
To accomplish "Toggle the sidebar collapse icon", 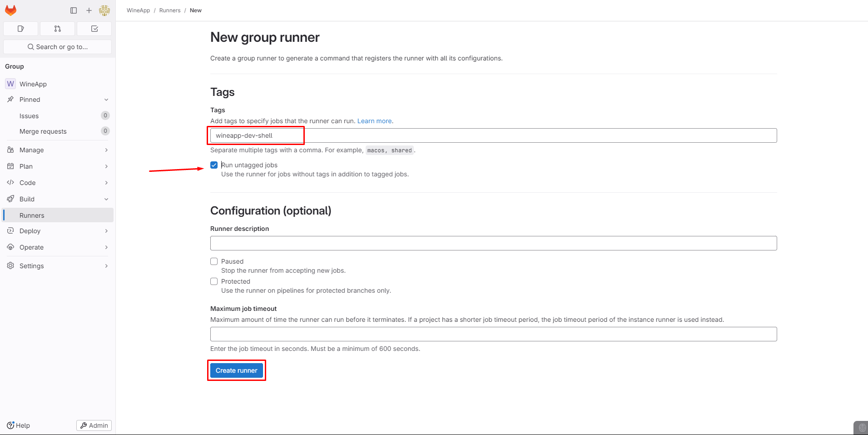I will pos(74,10).
